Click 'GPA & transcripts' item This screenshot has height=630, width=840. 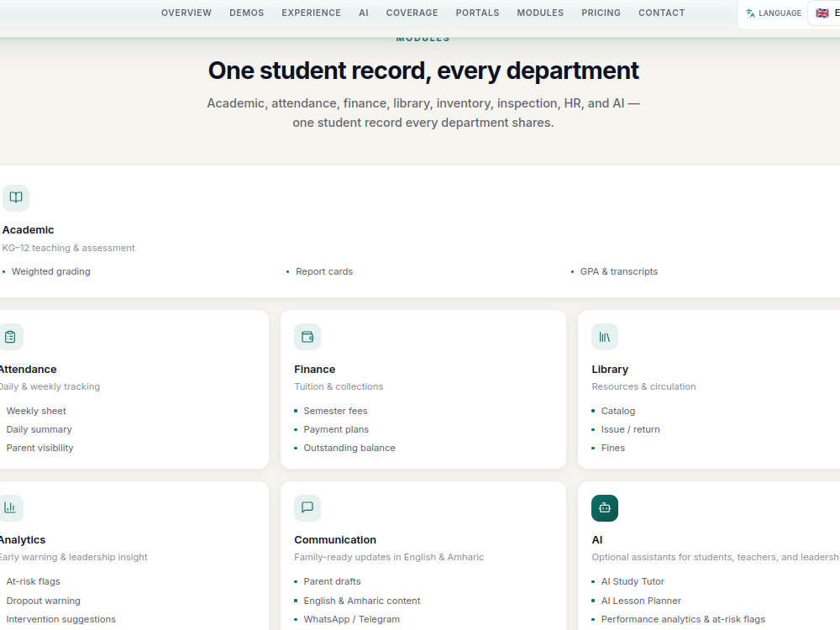[x=619, y=271]
